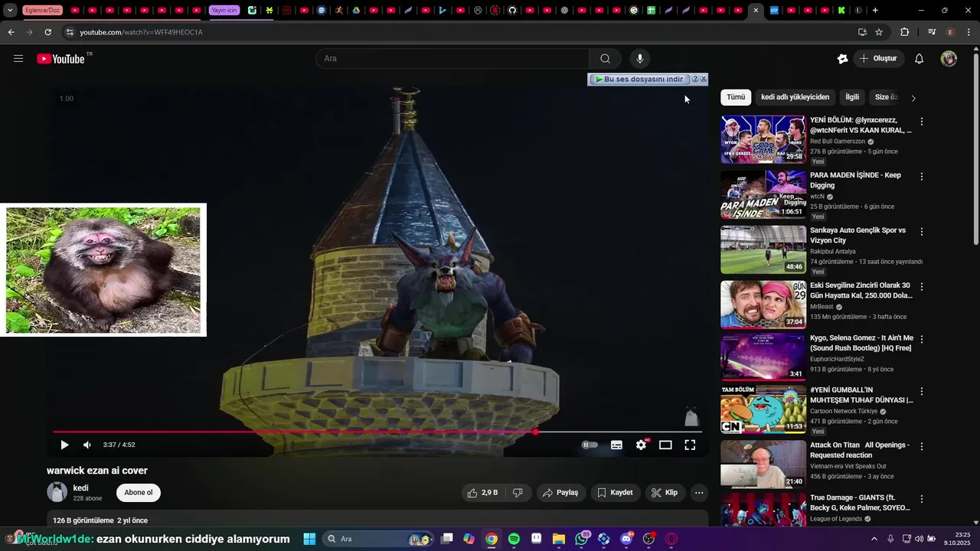Open File Explorer from the taskbar
The height and width of the screenshot is (551, 980).
559,539
